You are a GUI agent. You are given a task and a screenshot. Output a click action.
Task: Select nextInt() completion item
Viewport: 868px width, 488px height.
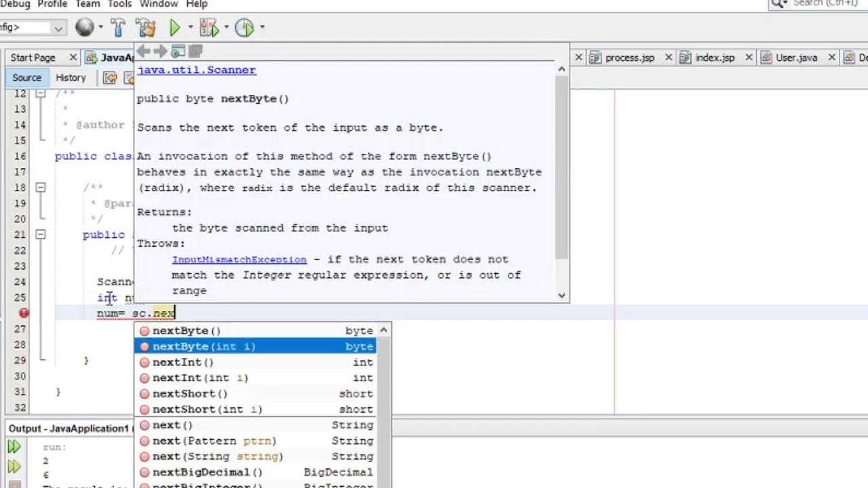[x=256, y=362]
